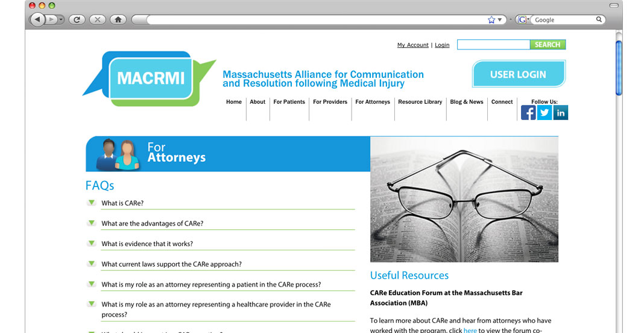Expand arrow beside attorney representing healthcare provider

coord(92,304)
